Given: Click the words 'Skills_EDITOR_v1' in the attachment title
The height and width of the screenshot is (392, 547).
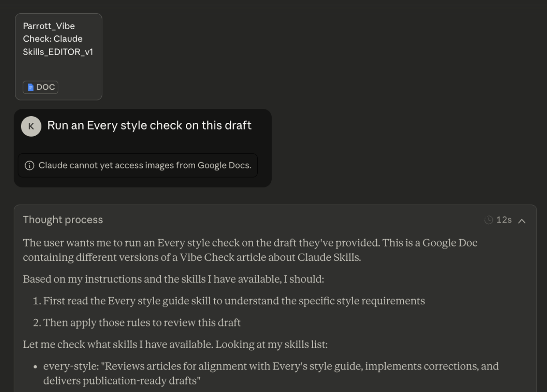Looking at the screenshot, I should point(58,52).
